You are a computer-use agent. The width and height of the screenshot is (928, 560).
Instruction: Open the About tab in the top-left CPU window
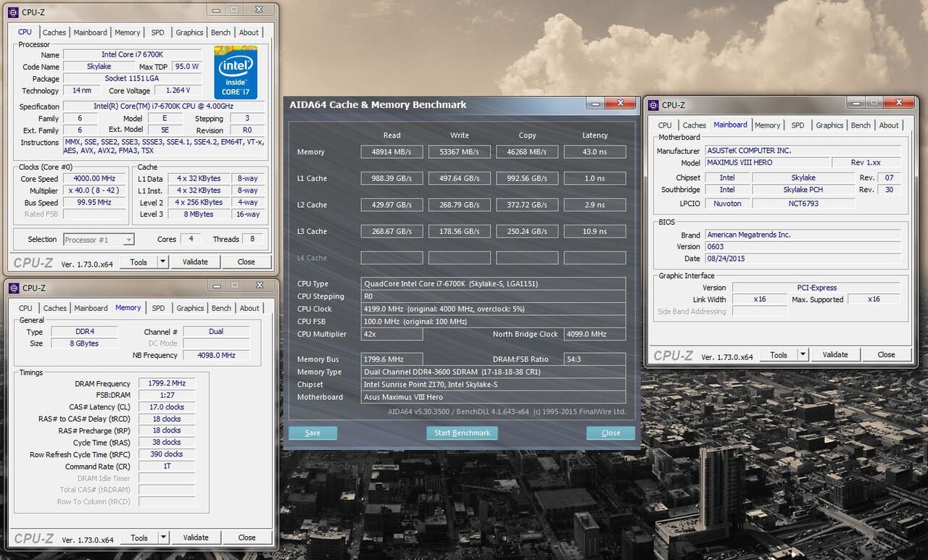click(x=249, y=33)
